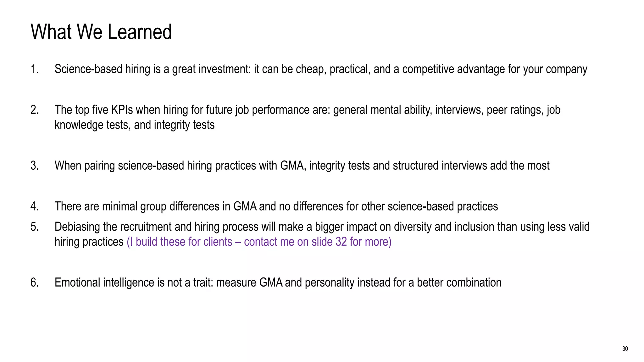Click the numeral 5 list marker
This screenshot has height=362, width=644.
click(x=35, y=227)
